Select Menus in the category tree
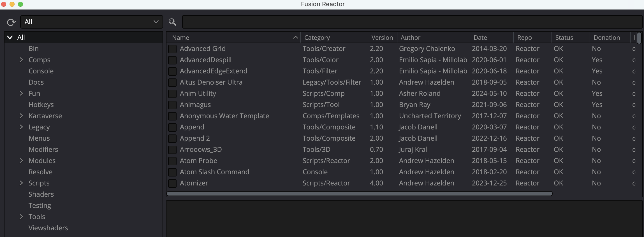Image resolution: width=644 pixels, height=237 pixels. [39, 138]
